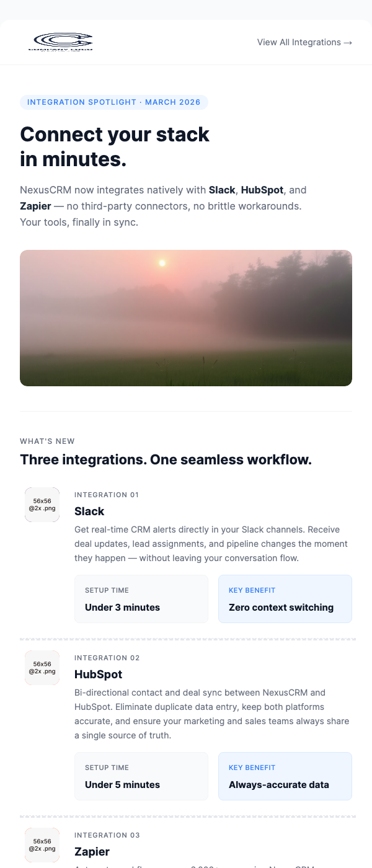Viewport: 372px width, 868px height.
Task: Click the HubSpot bold text in the intro
Action: 262,190
